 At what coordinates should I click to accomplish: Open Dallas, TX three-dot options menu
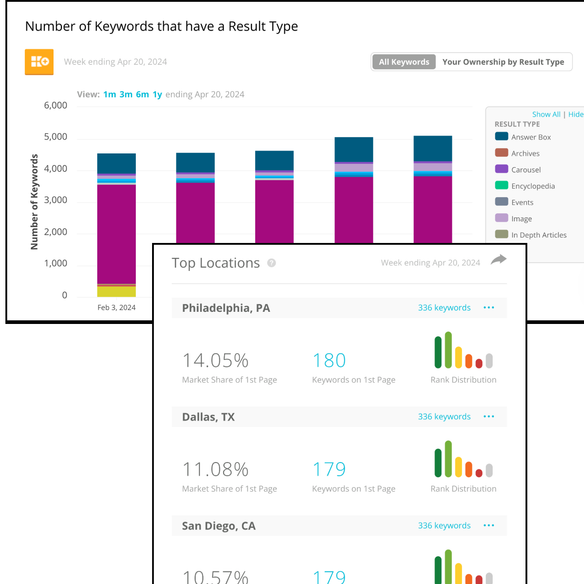489,416
